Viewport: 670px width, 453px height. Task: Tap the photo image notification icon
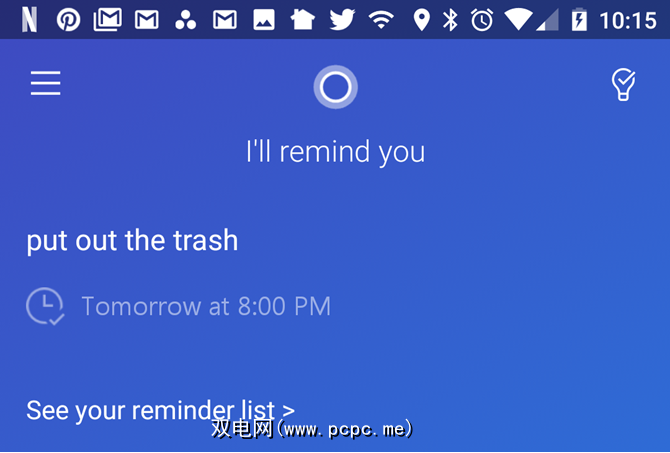click(264, 20)
